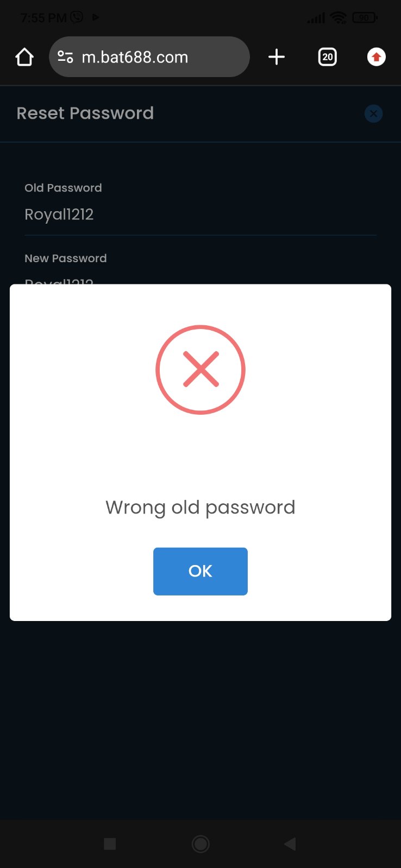The height and width of the screenshot is (868, 401).
Task: Click the m.bat688.com address bar
Action: [x=149, y=57]
